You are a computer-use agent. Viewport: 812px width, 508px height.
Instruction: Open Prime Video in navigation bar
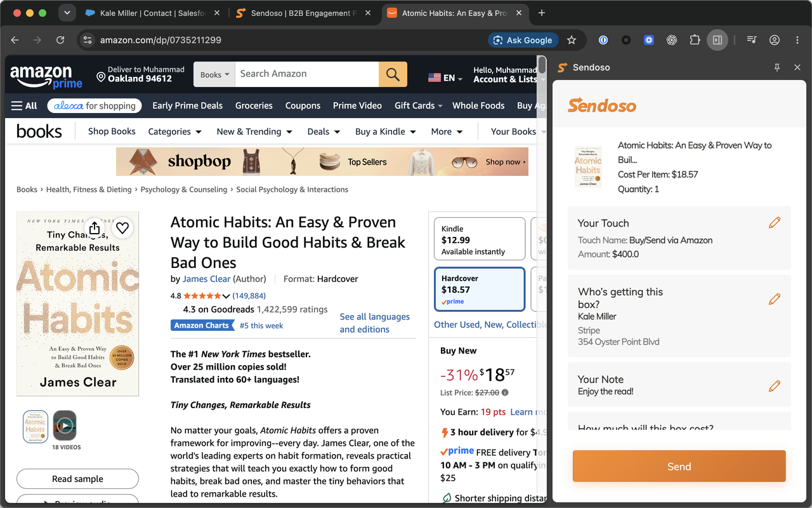(x=357, y=105)
